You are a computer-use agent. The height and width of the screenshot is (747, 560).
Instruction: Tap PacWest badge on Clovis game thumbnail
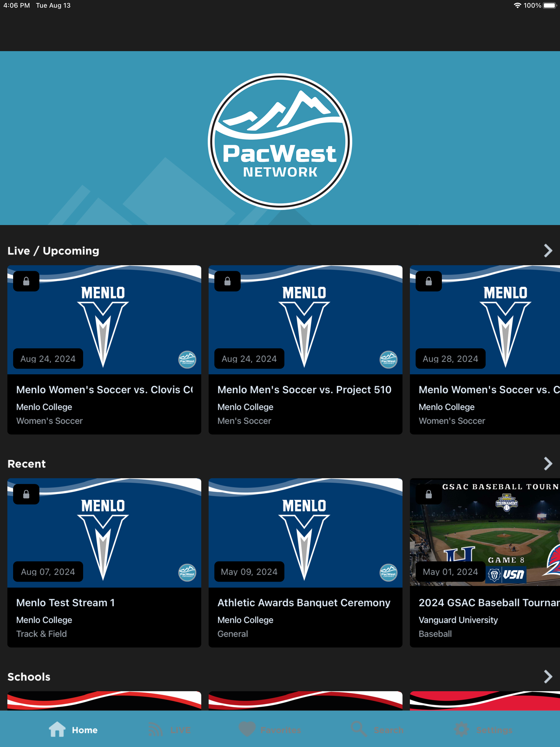pyautogui.click(x=187, y=360)
